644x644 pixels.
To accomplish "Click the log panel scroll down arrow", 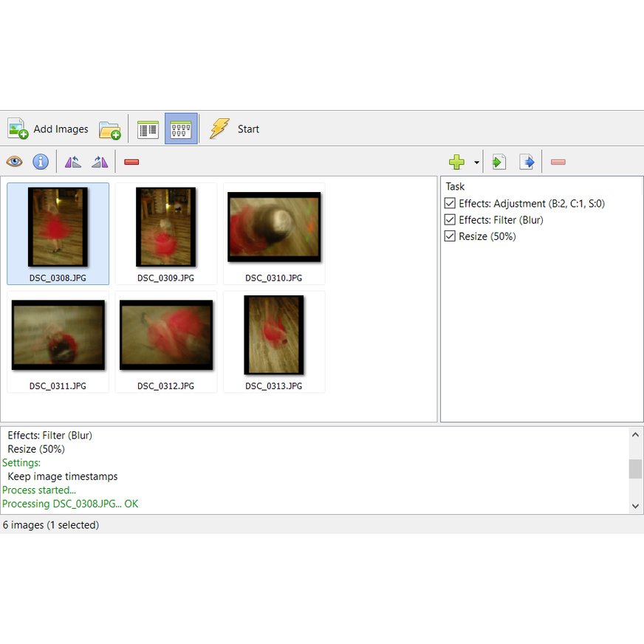I will pyautogui.click(x=635, y=506).
